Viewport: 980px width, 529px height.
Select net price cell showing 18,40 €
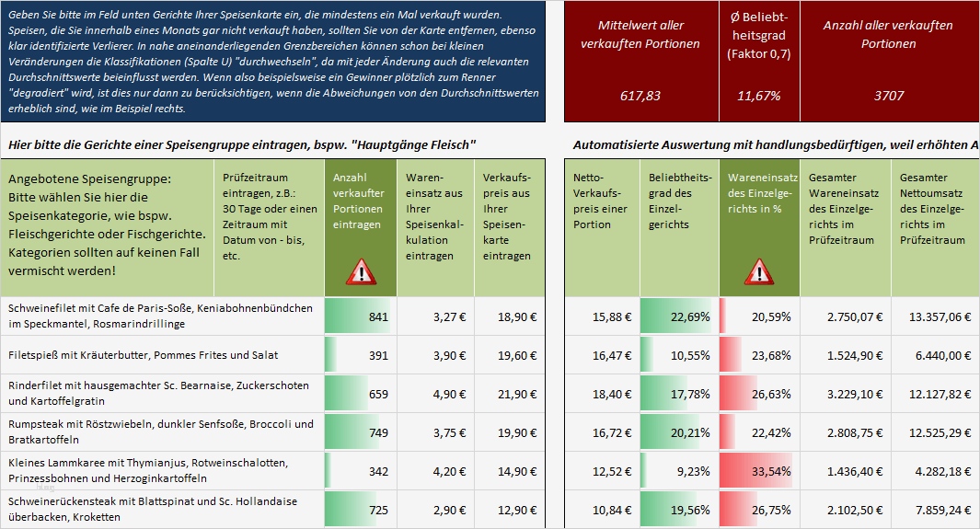[601, 394]
